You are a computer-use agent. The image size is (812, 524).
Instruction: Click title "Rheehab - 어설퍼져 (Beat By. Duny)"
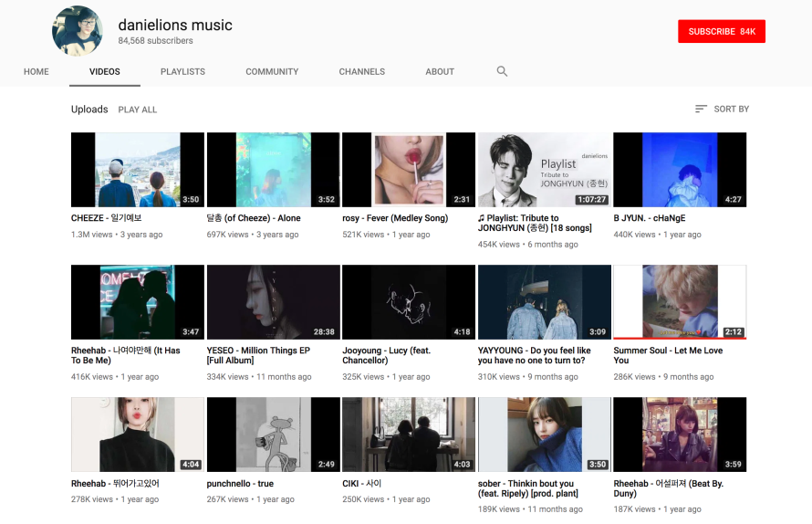tap(669, 488)
